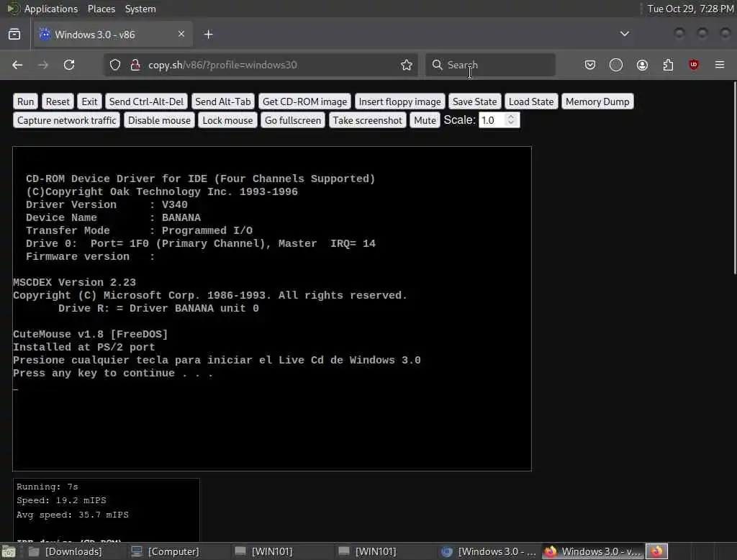Toggle the Disable mouse button
The height and width of the screenshot is (560, 737).
159,120
